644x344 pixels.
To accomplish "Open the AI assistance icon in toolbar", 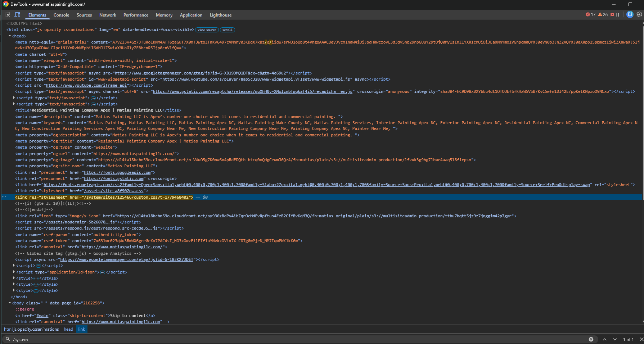I will (x=630, y=15).
